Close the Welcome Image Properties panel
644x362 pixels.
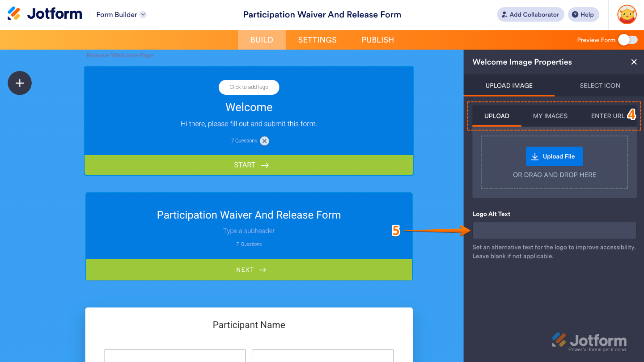(x=634, y=62)
